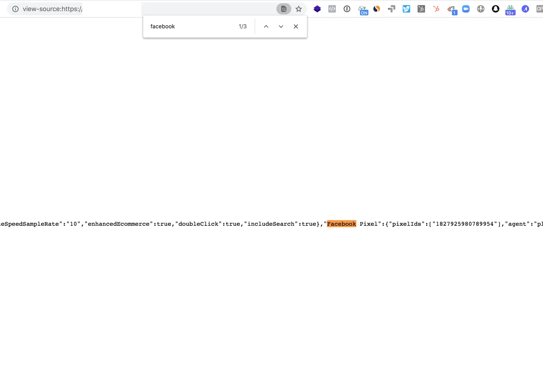Screen dimensions: 543x392
Task: Open the gray circular figure extension
Action: coord(481,9)
